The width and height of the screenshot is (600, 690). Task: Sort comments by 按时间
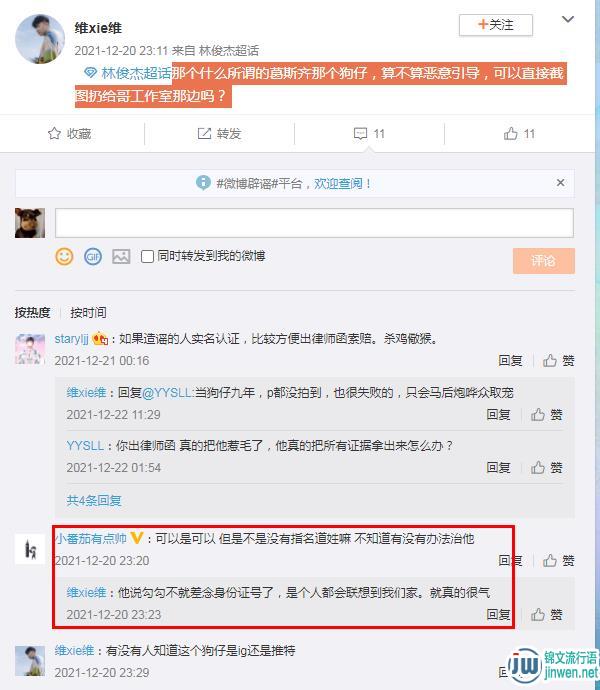[x=88, y=312]
